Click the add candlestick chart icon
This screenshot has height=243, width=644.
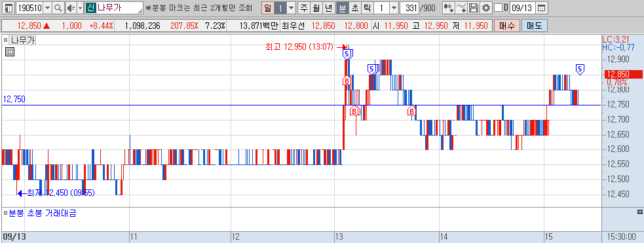[449, 7]
